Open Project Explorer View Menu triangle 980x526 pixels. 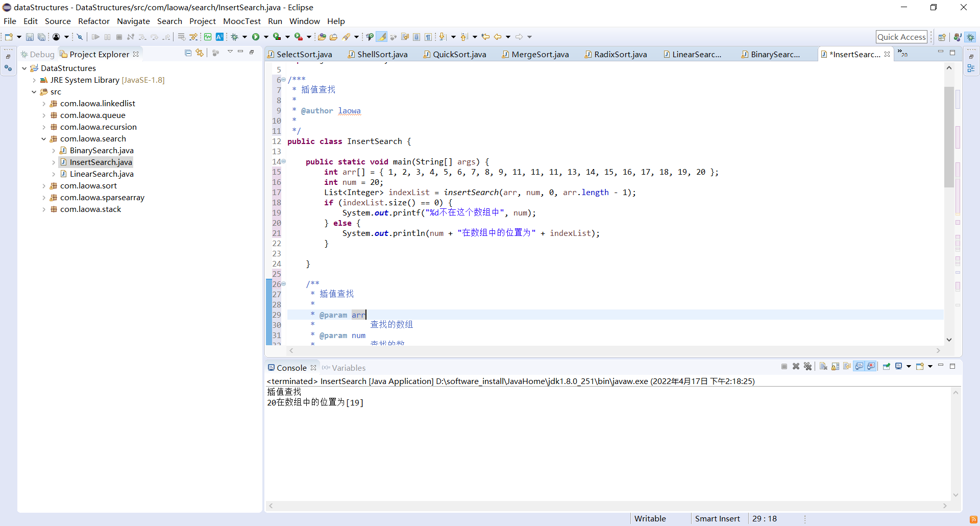pos(230,52)
